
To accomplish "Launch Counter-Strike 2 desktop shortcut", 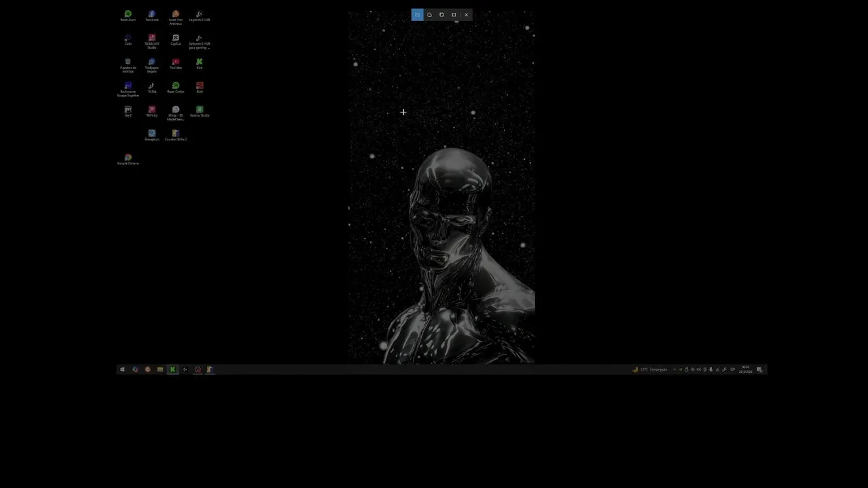I will coord(176,135).
